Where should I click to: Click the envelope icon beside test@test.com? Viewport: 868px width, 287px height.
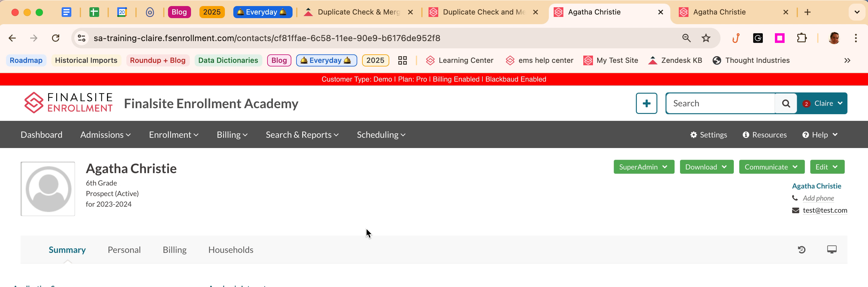point(795,211)
